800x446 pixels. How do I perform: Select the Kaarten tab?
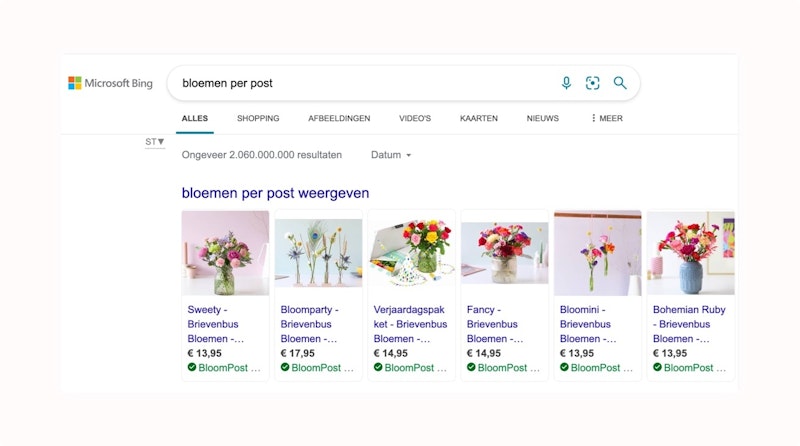479,118
